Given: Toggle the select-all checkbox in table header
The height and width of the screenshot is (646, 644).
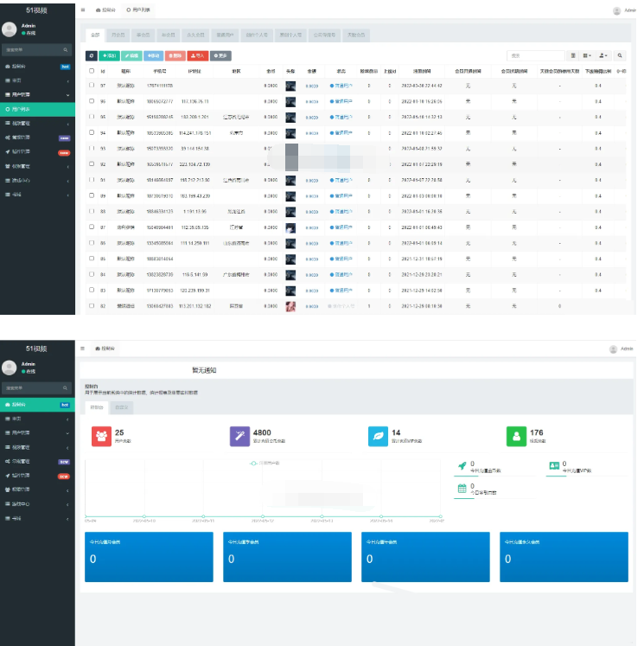Looking at the screenshot, I should point(92,71).
